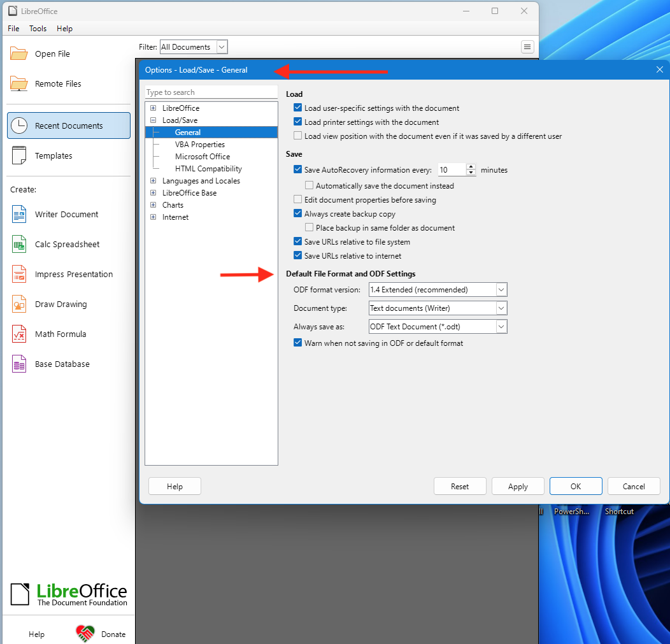Expand the Charts tree node
This screenshot has height=644, width=670.
click(x=153, y=205)
